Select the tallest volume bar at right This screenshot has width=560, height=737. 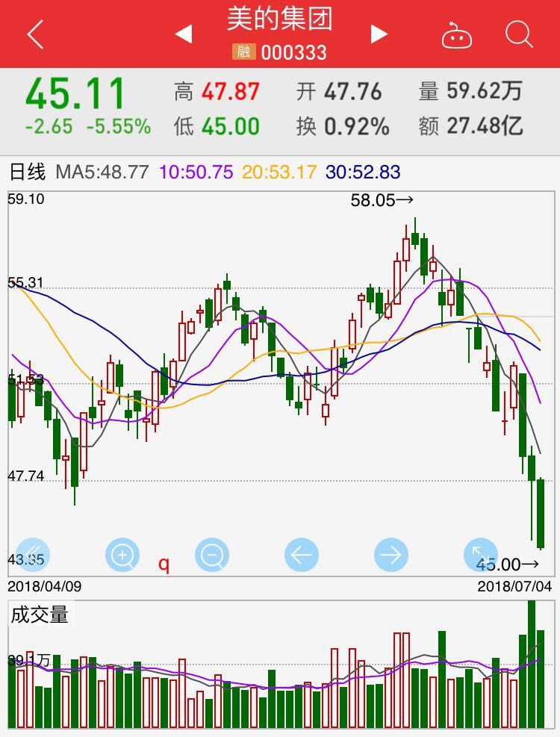click(532, 664)
